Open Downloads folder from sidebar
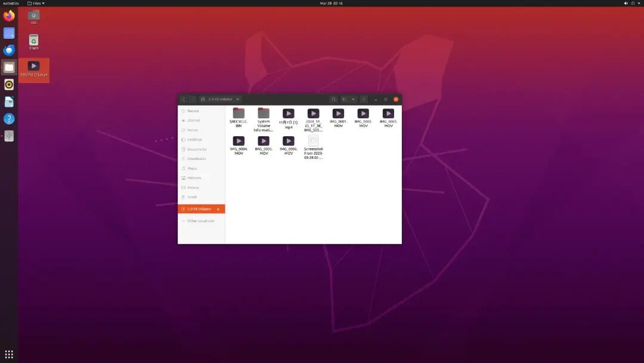The height and width of the screenshot is (363, 644). click(x=196, y=159)
